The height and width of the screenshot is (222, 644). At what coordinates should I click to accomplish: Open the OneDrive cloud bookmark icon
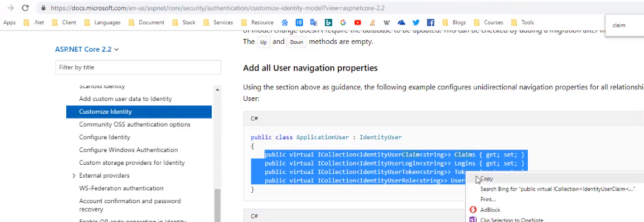pyautogui.click(x=401, y=23)
